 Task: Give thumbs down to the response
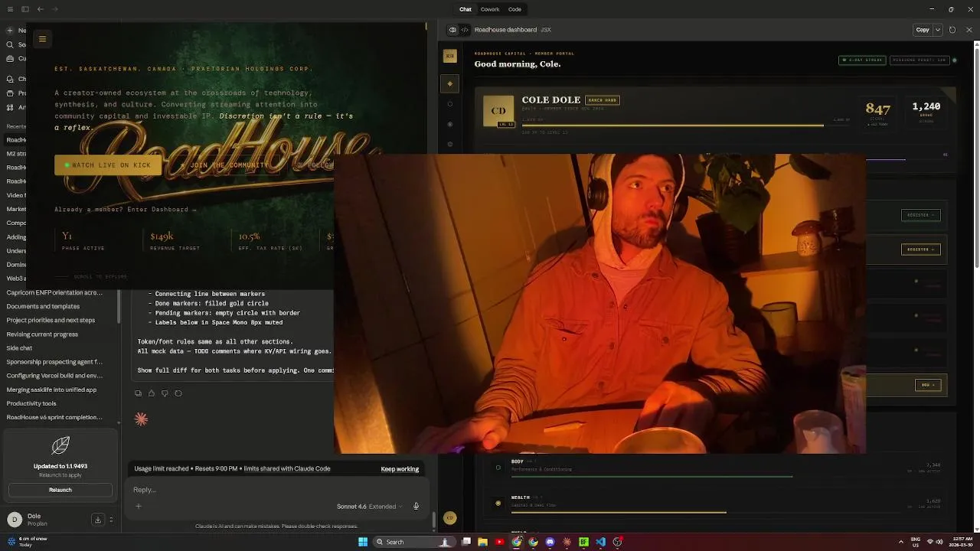tap(165, 393)
